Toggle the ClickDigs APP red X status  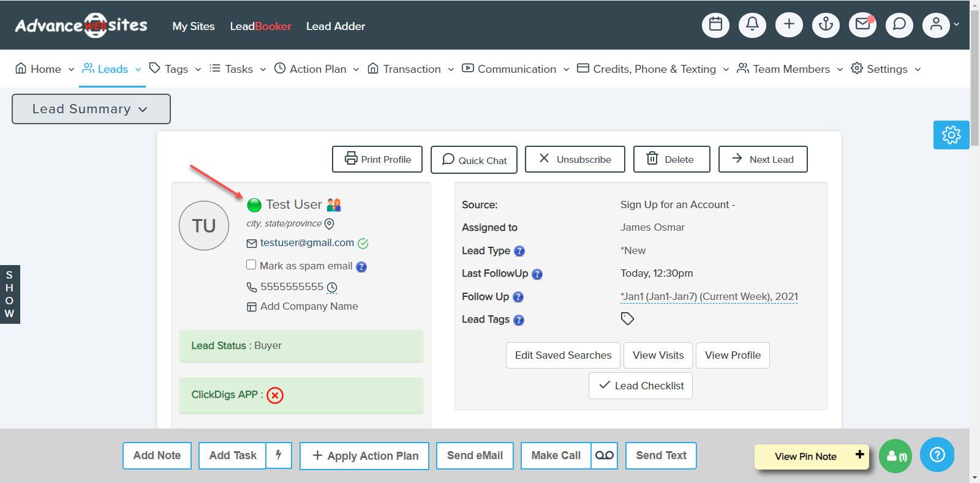275,395
